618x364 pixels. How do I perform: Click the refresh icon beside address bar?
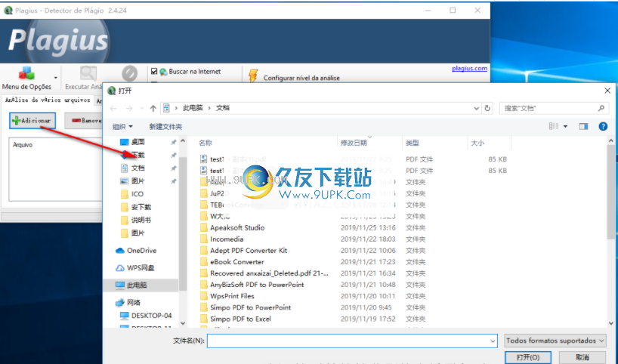pos(487,108)
